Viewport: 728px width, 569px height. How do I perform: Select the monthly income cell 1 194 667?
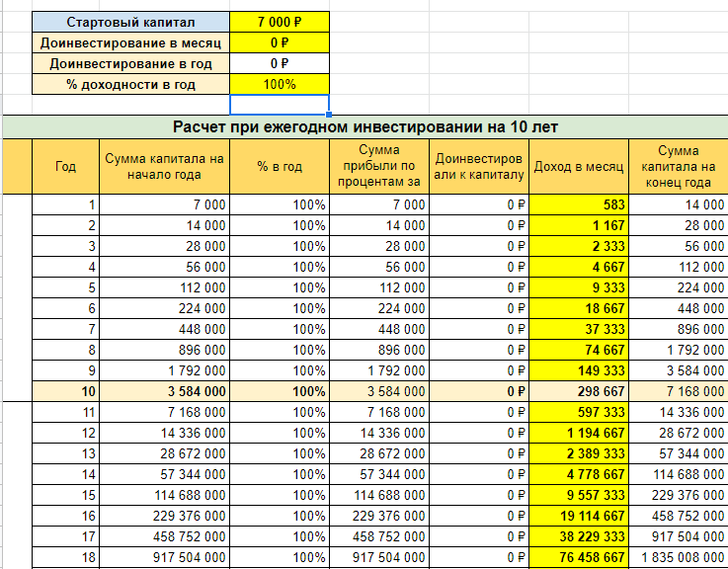click(579, 433)
